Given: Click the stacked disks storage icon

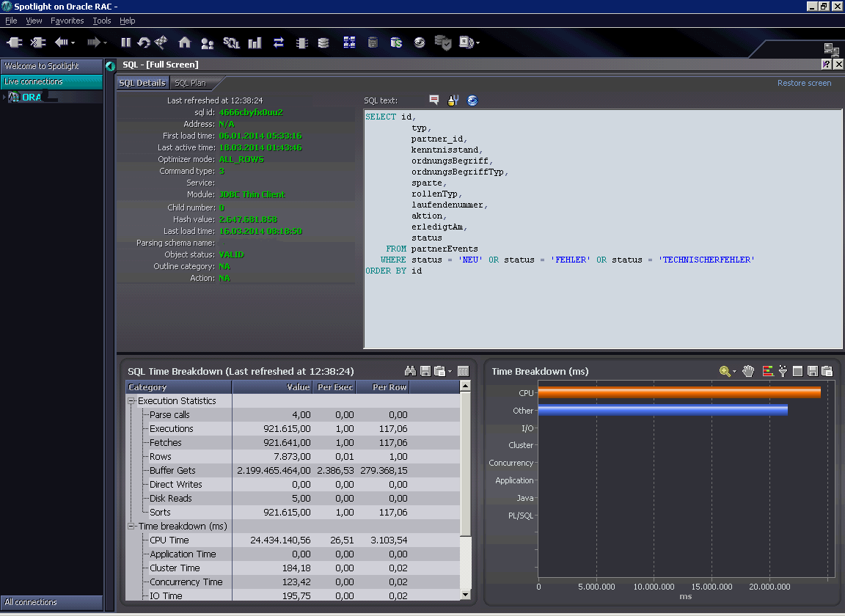Looking at the screenshot, I should 323,43.
